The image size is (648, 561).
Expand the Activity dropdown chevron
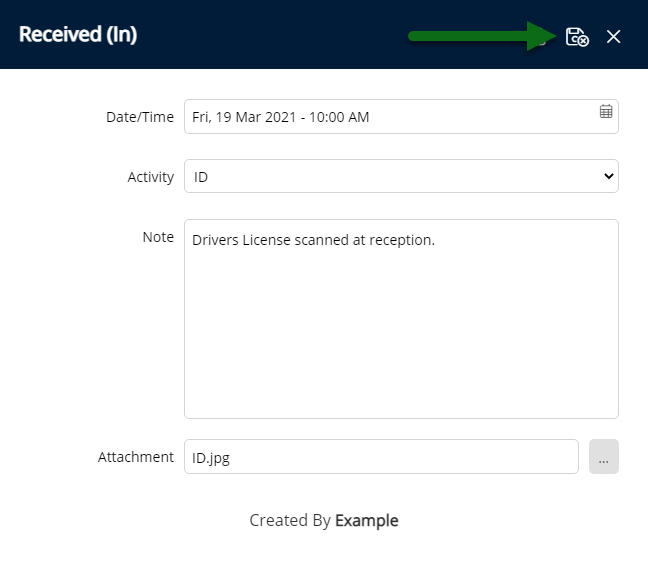pos(608,176)
